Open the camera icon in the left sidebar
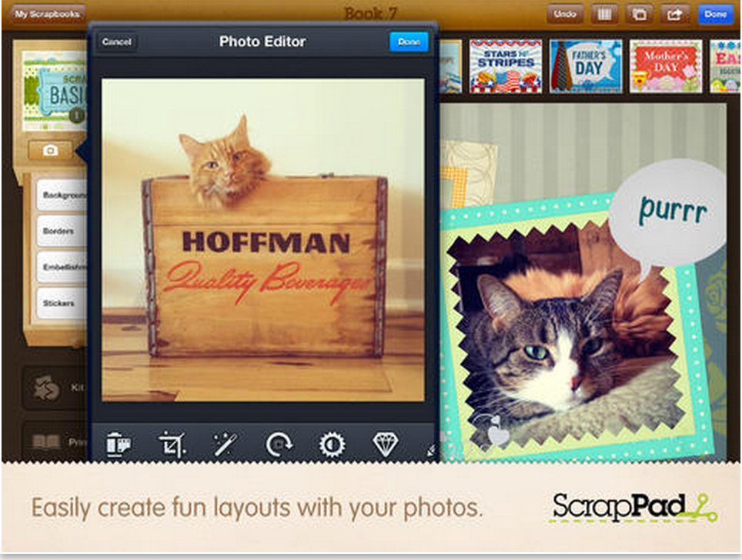 coord(51,151)
